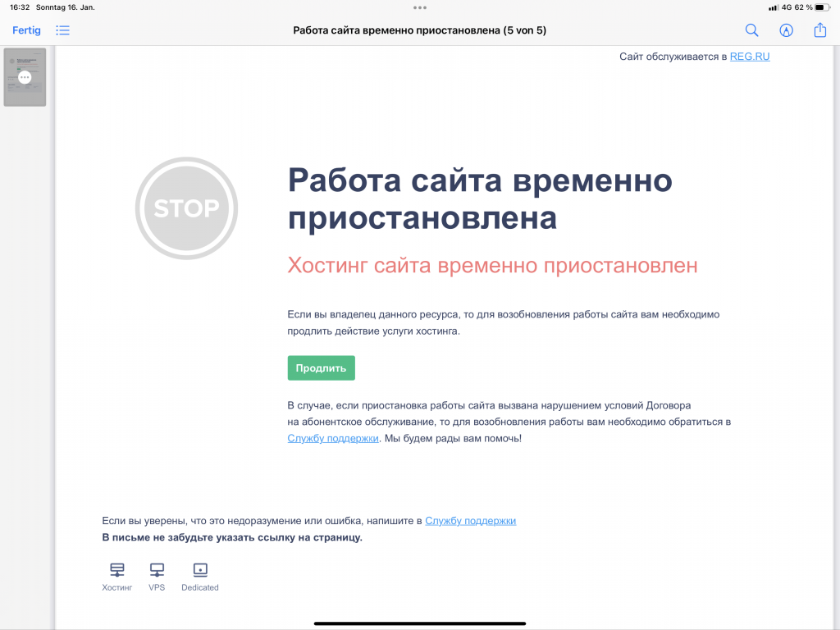Viewport: 840px width, 630px height.
Task: Activate the markup pen icon
Action: [x=786, y=30]
